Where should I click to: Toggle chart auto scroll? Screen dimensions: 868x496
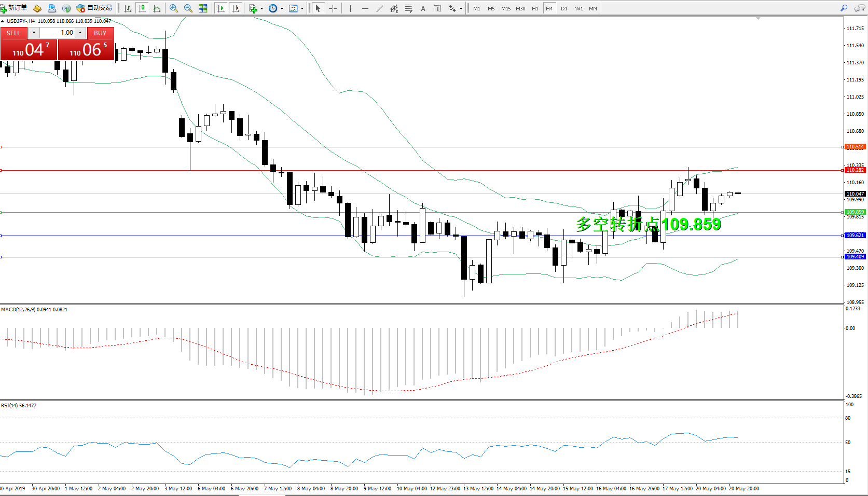tap(221, 8)
